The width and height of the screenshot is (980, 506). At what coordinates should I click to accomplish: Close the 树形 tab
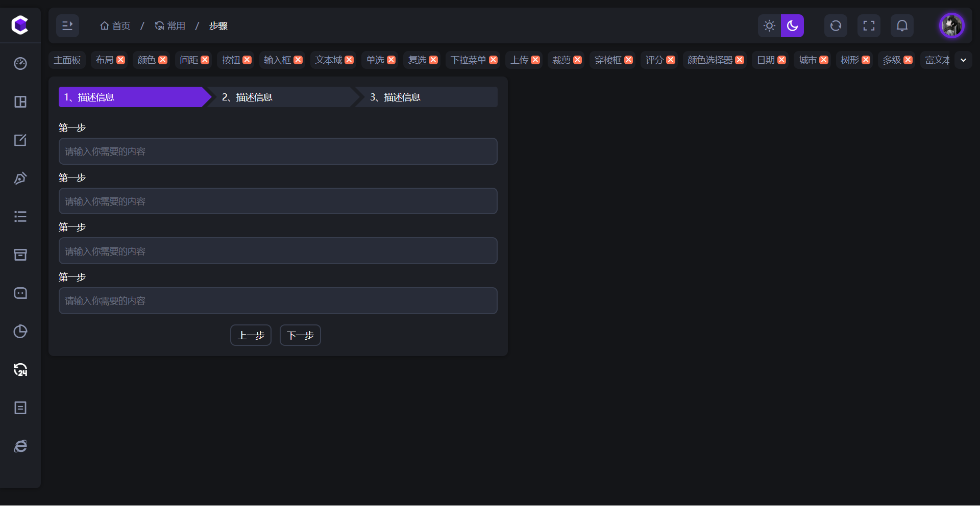click(x=866, y=60)
